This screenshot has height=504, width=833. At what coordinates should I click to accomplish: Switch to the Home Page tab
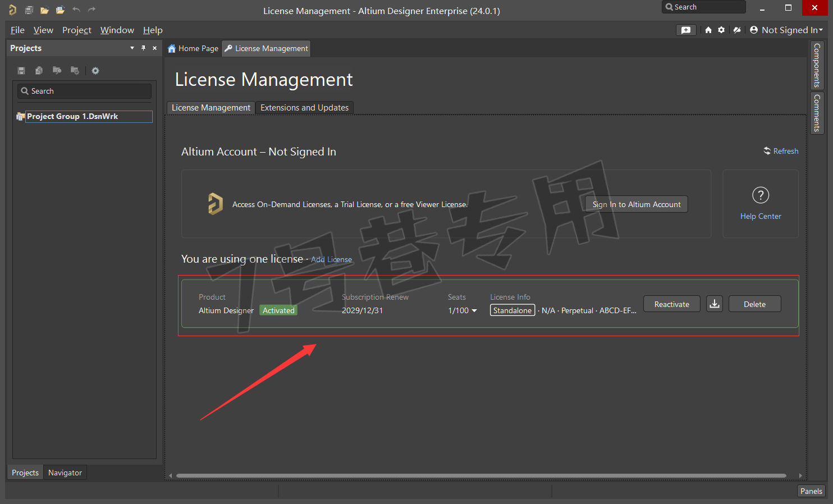(193, 48)
